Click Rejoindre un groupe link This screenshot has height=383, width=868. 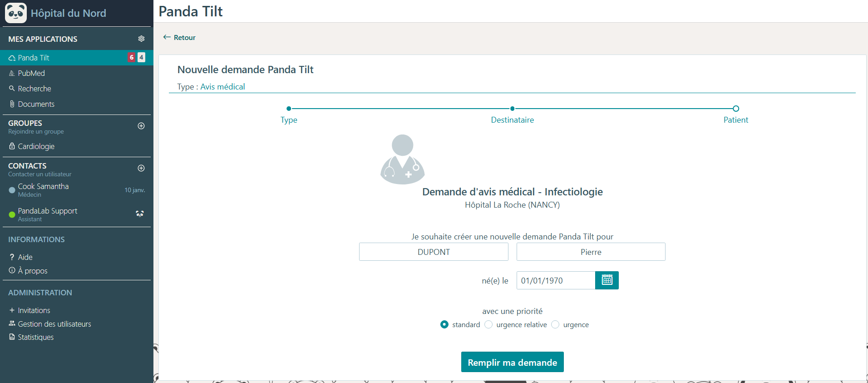click(36, 132)
